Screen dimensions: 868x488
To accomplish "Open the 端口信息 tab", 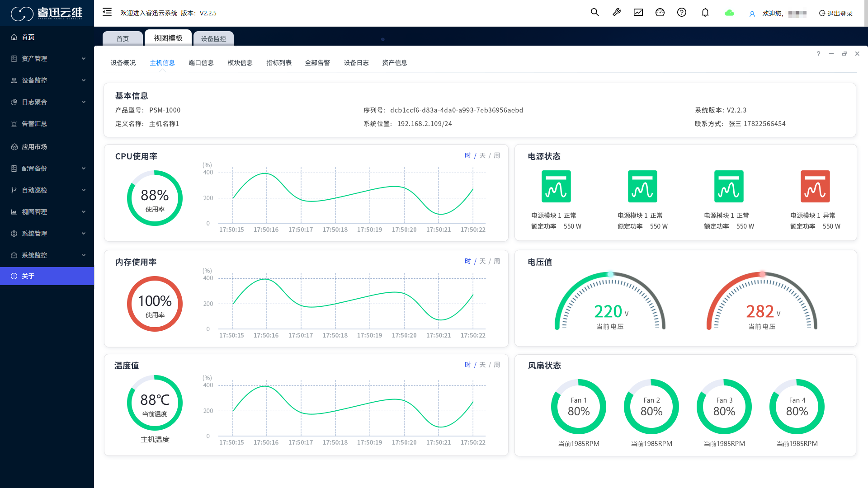I will point(201,63).
